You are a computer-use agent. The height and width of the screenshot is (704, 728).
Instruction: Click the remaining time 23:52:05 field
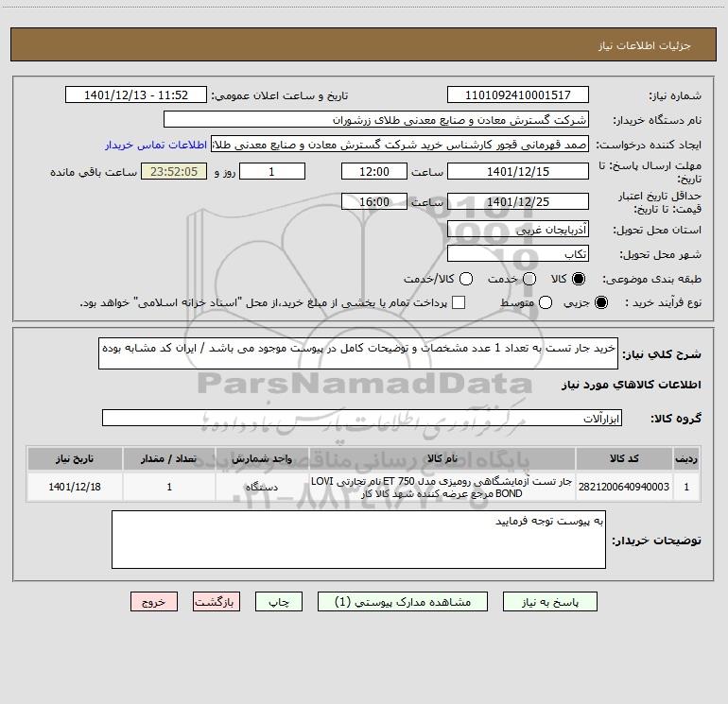[174, 171]
